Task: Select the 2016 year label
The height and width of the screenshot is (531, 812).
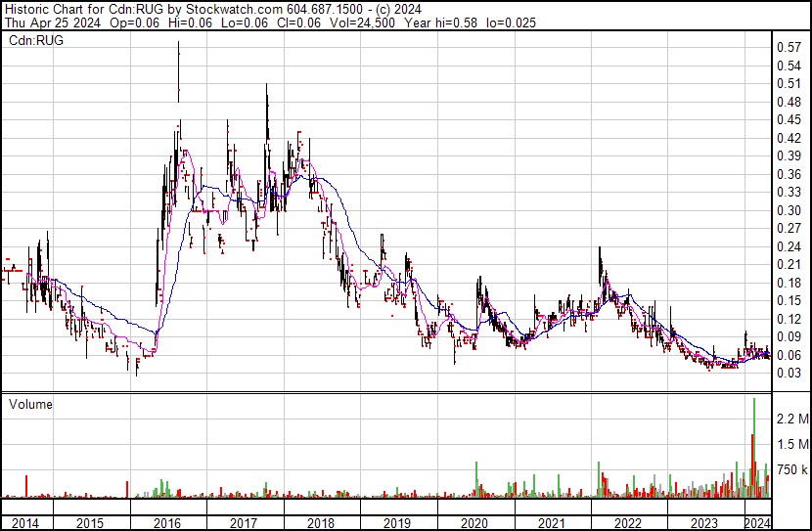Action: [x=166, y=523]
